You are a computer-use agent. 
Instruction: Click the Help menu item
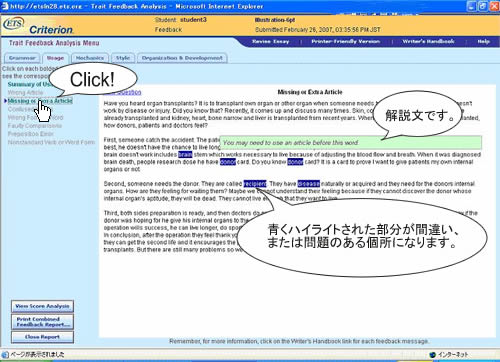click(483, 42)
